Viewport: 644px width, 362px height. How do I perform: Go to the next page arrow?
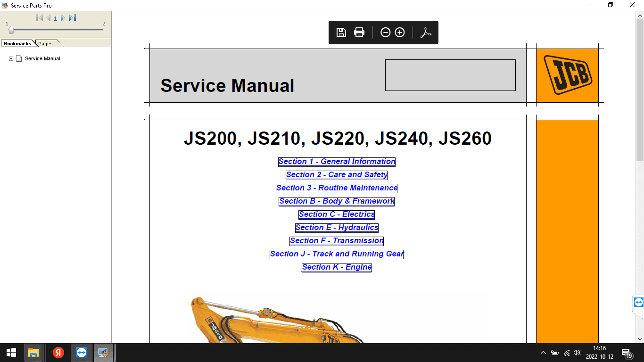(x=63, y=18)
